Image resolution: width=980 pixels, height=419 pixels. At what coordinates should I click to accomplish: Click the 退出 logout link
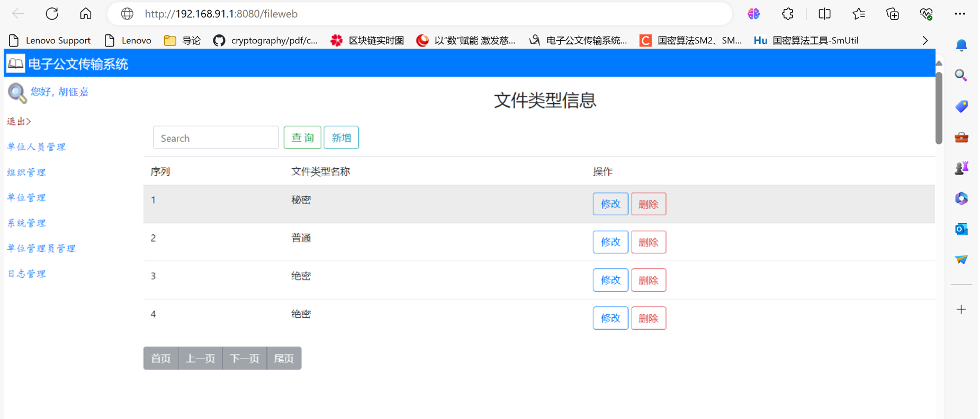pyautogui.click(x=19, y=121)
